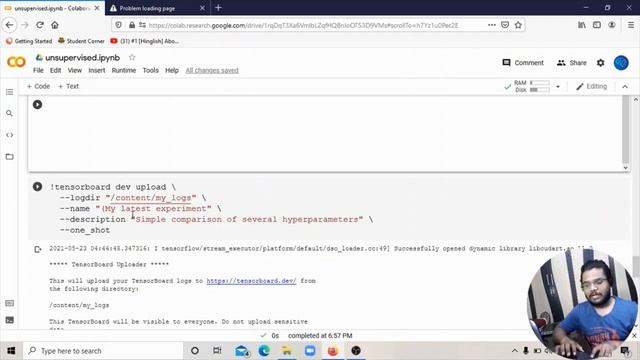Open the Insert menu
The image size is (640, 360).
97,70
